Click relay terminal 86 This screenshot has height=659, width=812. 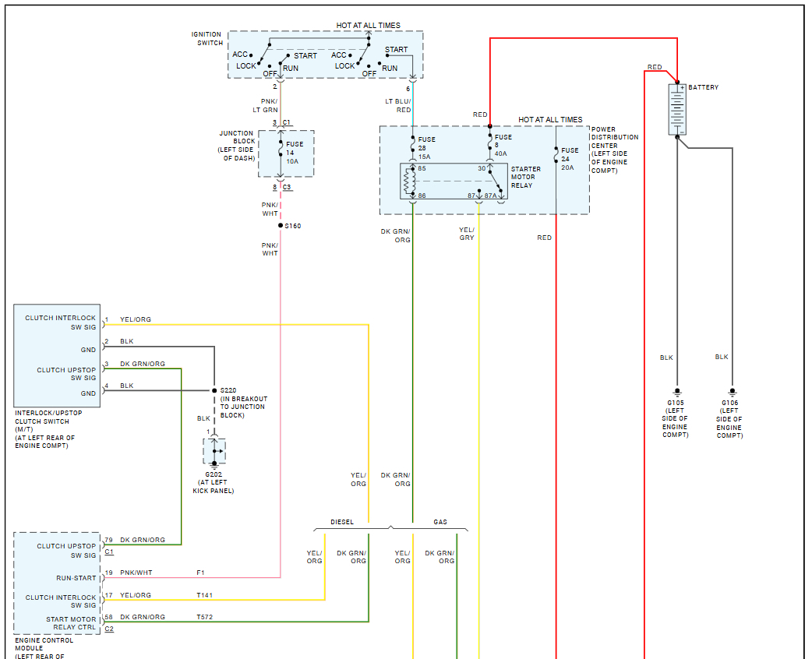422,196
